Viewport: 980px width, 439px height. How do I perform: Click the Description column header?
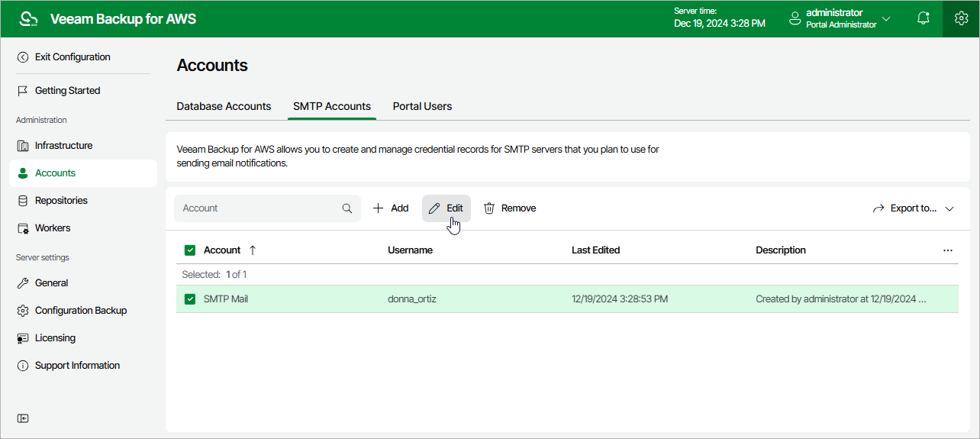pyautogui.click(x=781, y=250)
